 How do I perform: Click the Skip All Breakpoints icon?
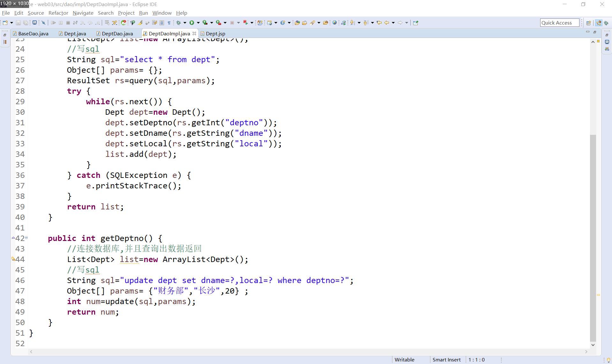click(44, 23)
